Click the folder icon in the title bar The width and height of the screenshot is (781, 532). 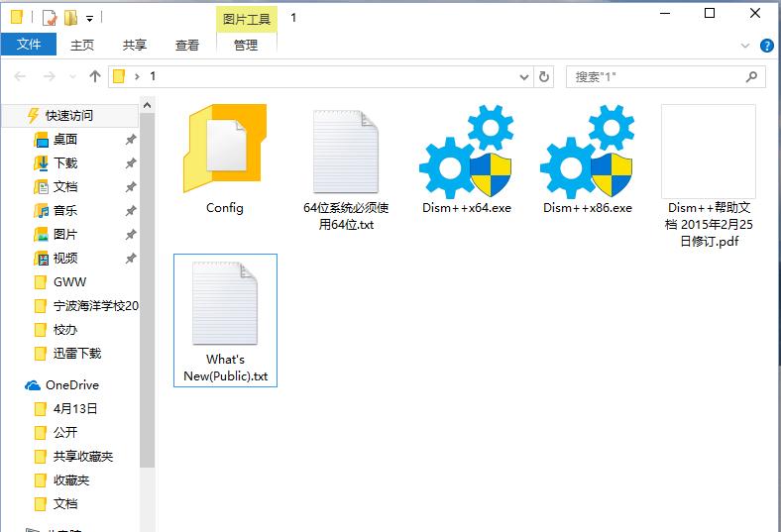(x=17, y=18)
